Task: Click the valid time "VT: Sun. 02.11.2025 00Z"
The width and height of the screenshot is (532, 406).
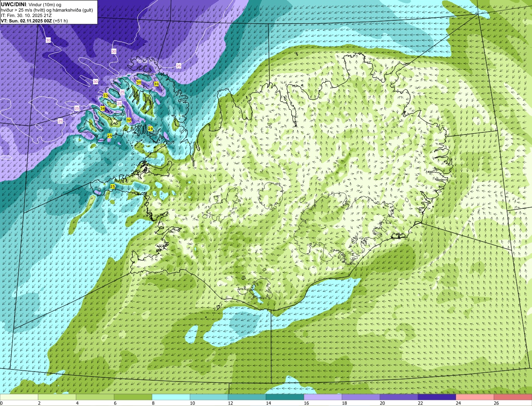Action: point(26,21)
